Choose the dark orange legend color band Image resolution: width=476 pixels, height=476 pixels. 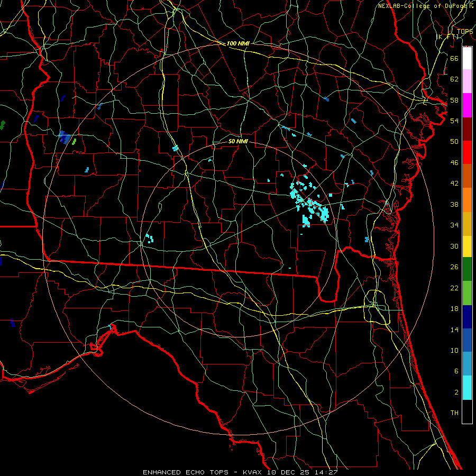click(467, 176)
